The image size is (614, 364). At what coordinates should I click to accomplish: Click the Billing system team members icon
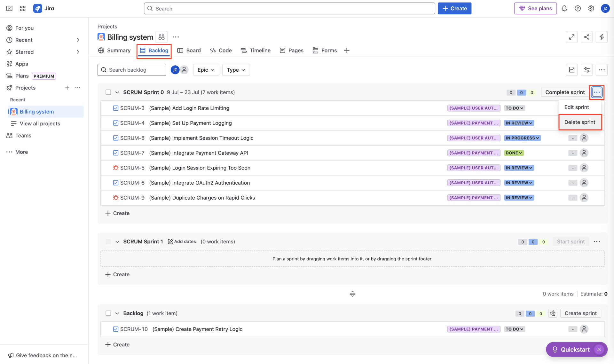[161, 37]
